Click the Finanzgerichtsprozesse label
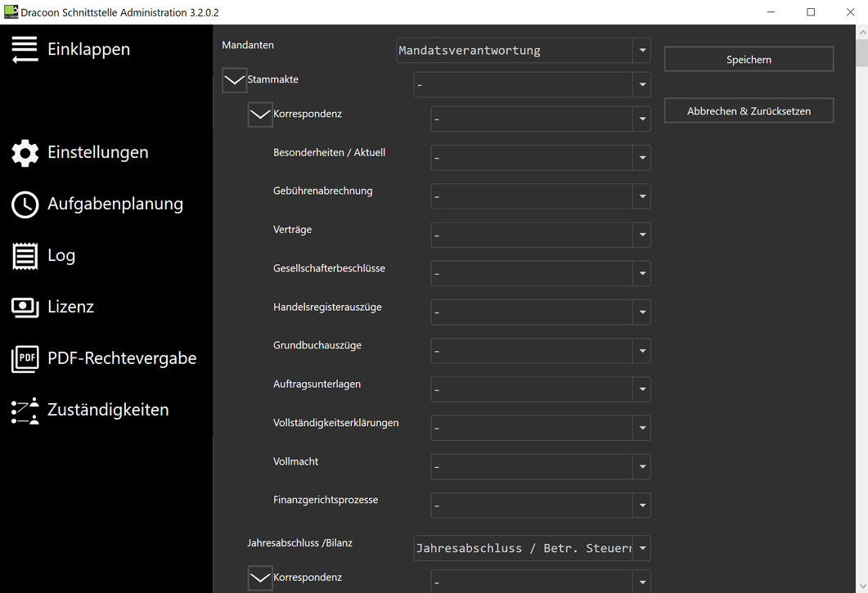The height and width of the screenshot is (593, 868). coord(326,500)
